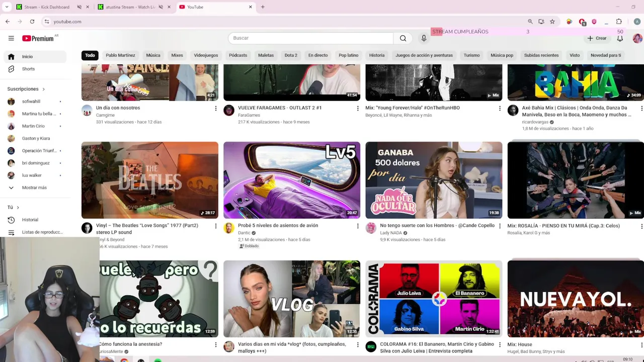The image size is (644, 362).
Task: Open Mix: ROSALÍA PIENSO EN TU MIRÁ title
Action: click(x=563, y=226)
